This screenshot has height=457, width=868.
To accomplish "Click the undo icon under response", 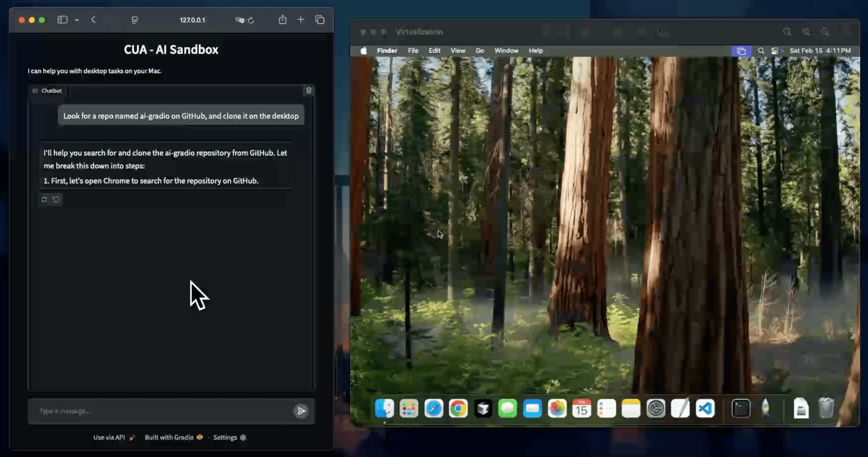I will pyautogui.click(x=56, y=199).
